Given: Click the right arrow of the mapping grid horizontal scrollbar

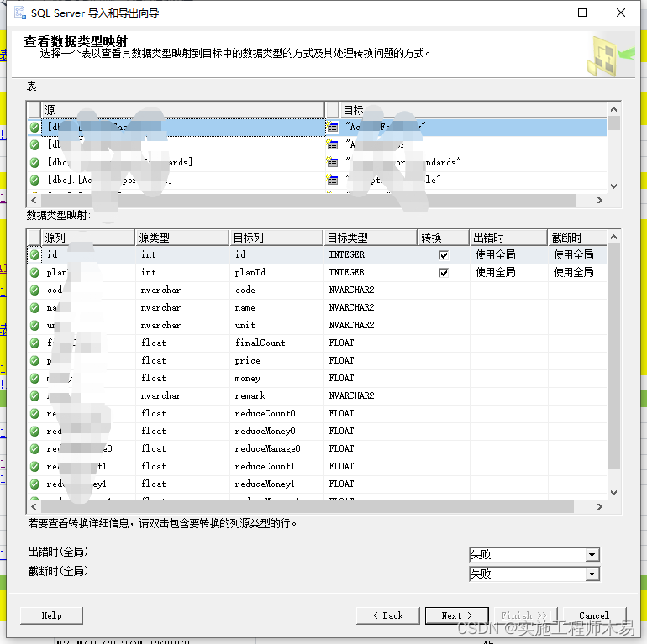Looking at the screenshot, I should [600, 506].
